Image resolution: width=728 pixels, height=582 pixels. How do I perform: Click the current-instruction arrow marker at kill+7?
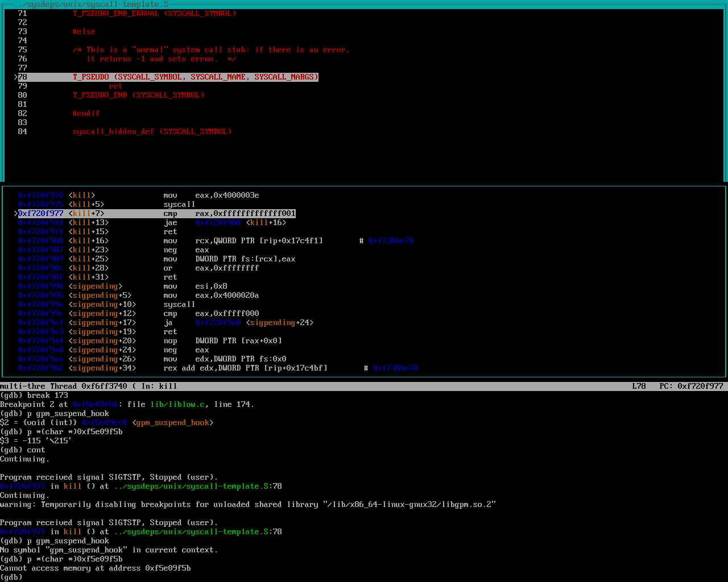point(16,213)
